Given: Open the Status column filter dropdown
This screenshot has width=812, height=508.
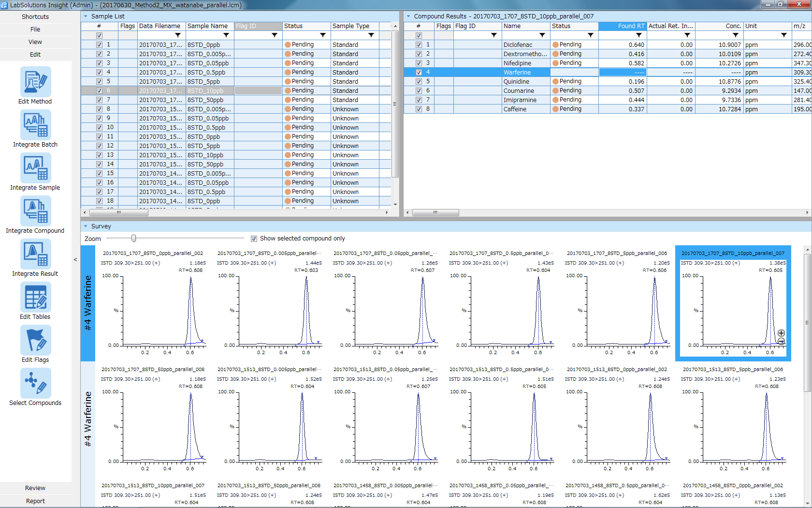Looking at the screenshot, I should click(322, 35).
